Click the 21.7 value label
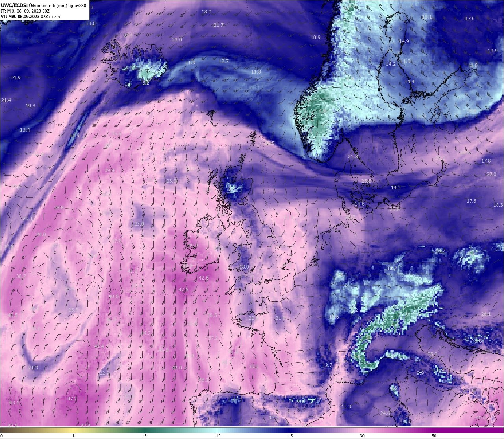 pyautogui.click(x=219, y=25)
